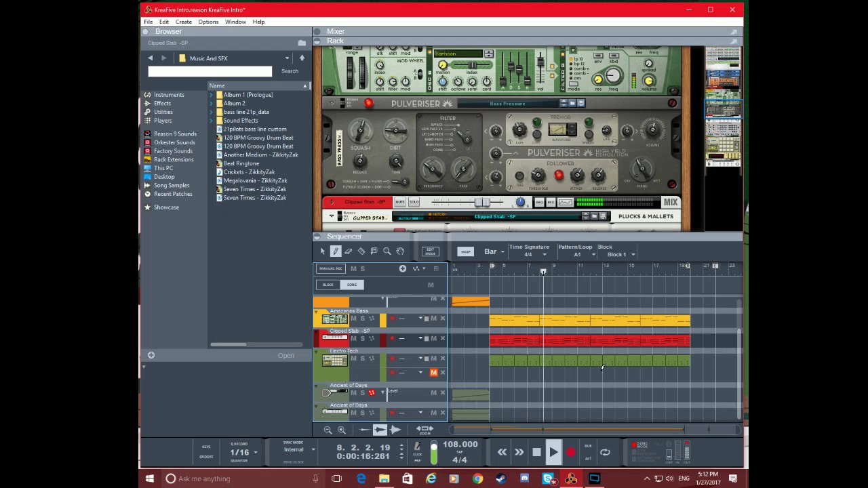Switch sequencer to Song view
Image resolution: width=868 pixels, height=488 pixels.
(x=351, y=285)
